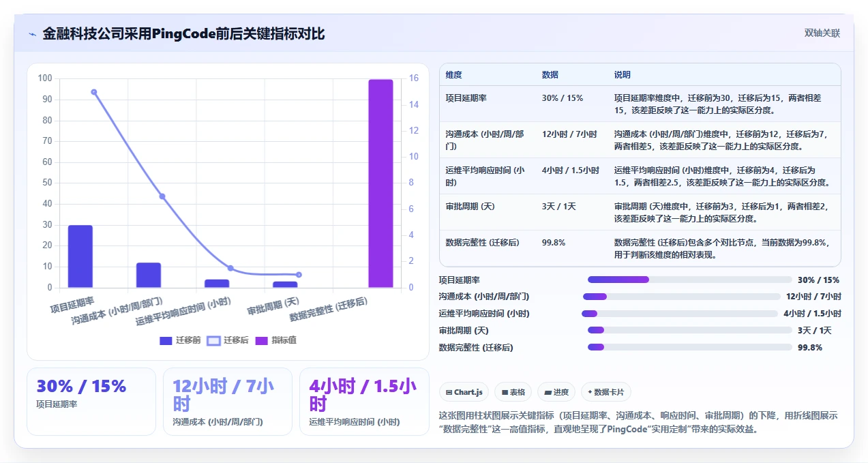Screen dimensions: 868x463
Task: Click 数据完整性 (迁移后) in the table
Action: 482,243
